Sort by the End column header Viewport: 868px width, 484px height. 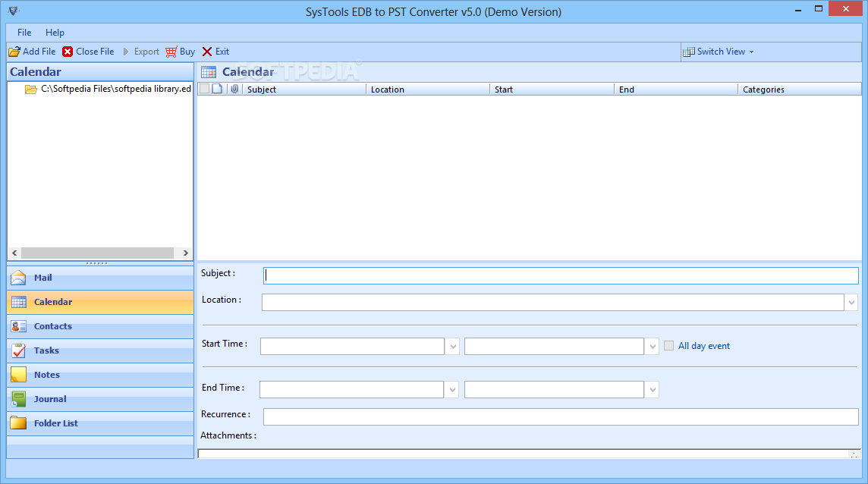click(x=675, y=90)
